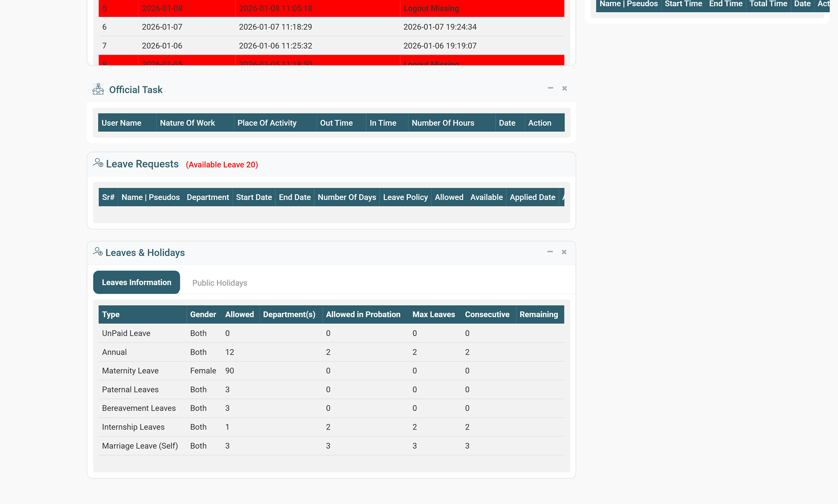
Task: Select the Leaves Information tab
Action: click(136, 282)
